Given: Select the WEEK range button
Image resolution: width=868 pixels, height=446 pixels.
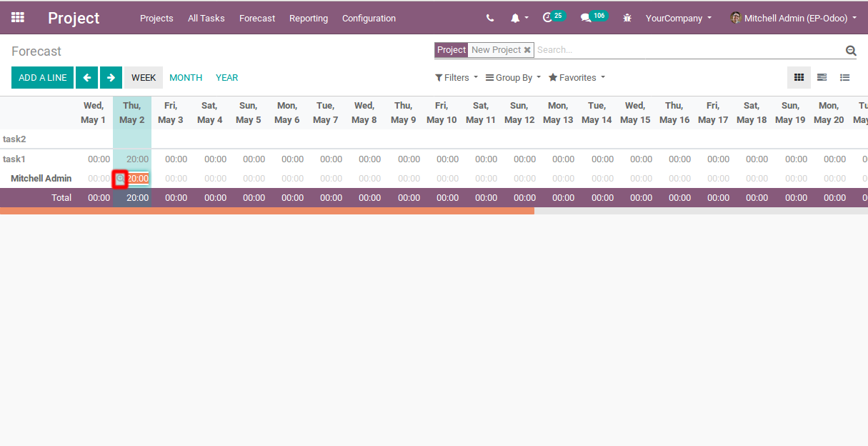Looking at the screenshot, I should 144,78.
